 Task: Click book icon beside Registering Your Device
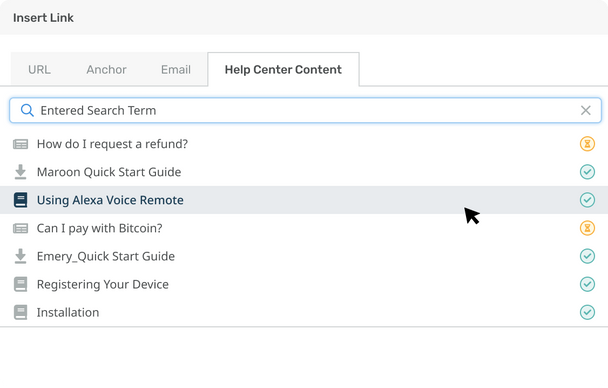click(21, 284)
